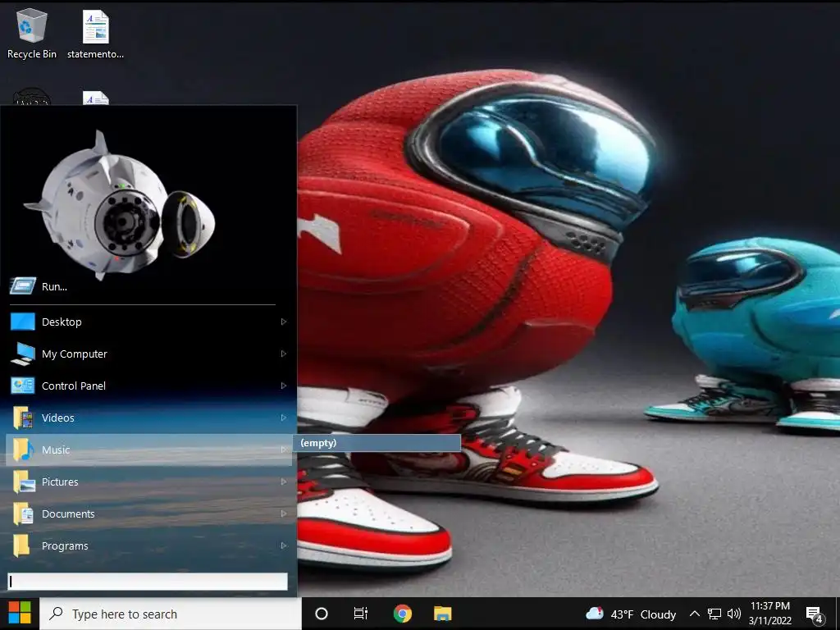Click the weather cloud icon on taskbar
This screenshot has width=840, height=630.
[x=595, y=614]
